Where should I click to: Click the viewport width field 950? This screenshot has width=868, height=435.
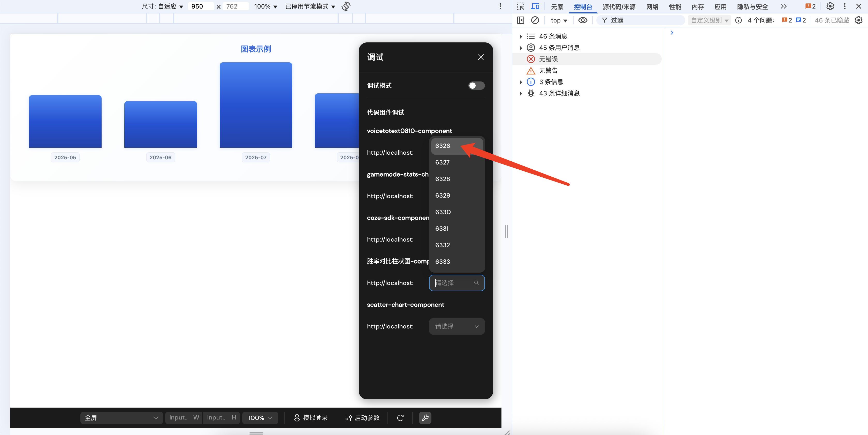point(201,6)
